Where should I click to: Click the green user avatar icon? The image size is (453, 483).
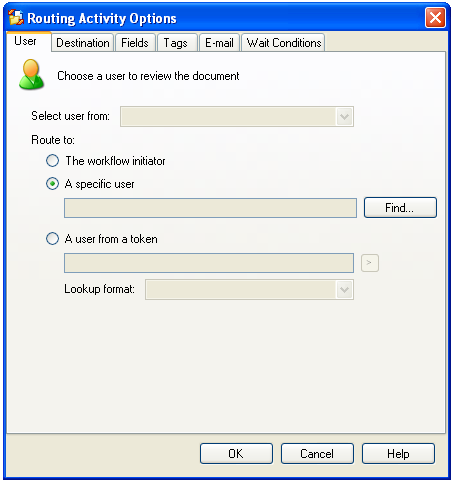(31, 74)
